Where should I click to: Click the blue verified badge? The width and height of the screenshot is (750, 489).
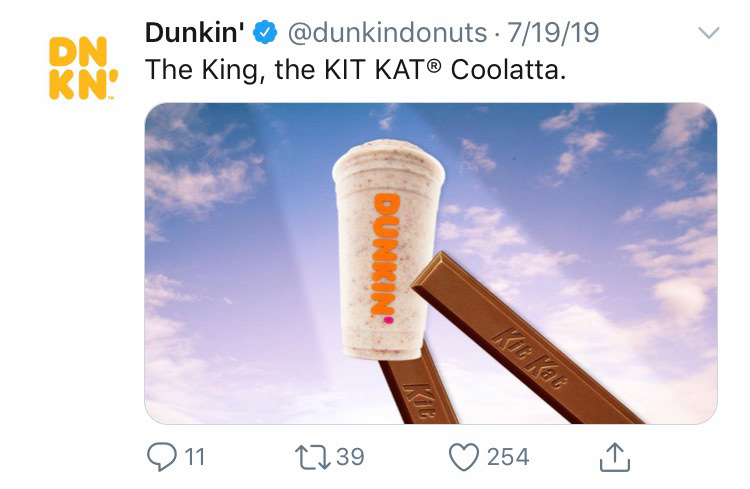[265, 33]
